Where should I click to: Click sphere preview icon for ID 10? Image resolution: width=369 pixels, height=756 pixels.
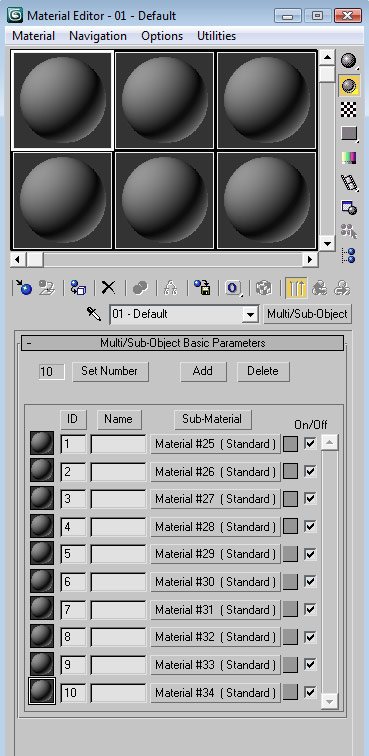pos(42,692)
